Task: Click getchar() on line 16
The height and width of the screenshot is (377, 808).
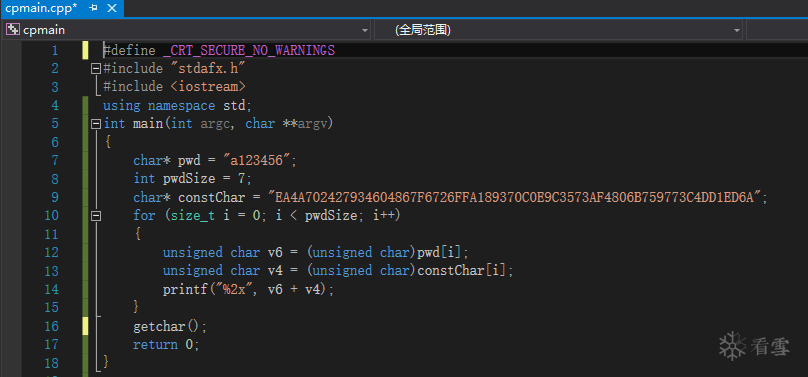Action: coord(166,327)
